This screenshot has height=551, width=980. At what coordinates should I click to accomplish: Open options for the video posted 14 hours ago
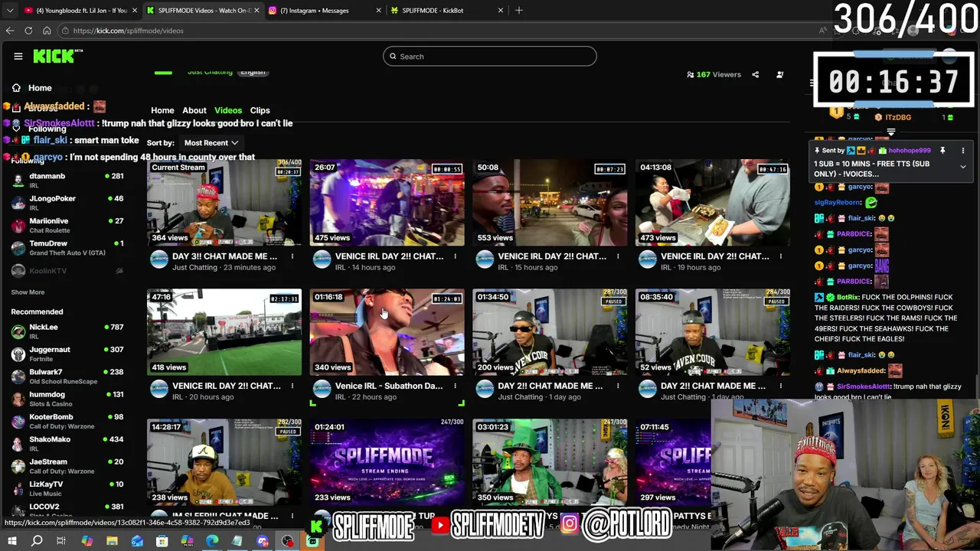[455, 256]
